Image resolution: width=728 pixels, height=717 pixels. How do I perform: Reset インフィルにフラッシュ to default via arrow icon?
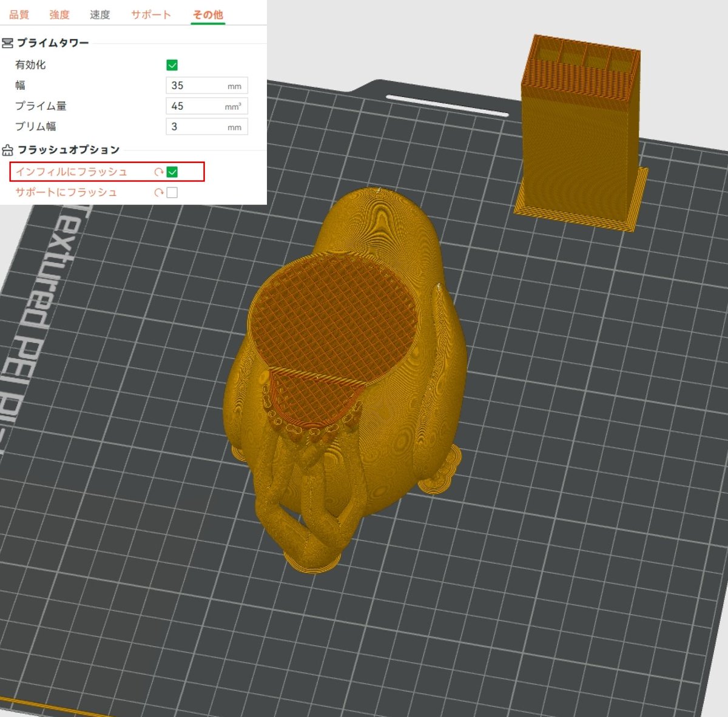click(x=159, y=172)
